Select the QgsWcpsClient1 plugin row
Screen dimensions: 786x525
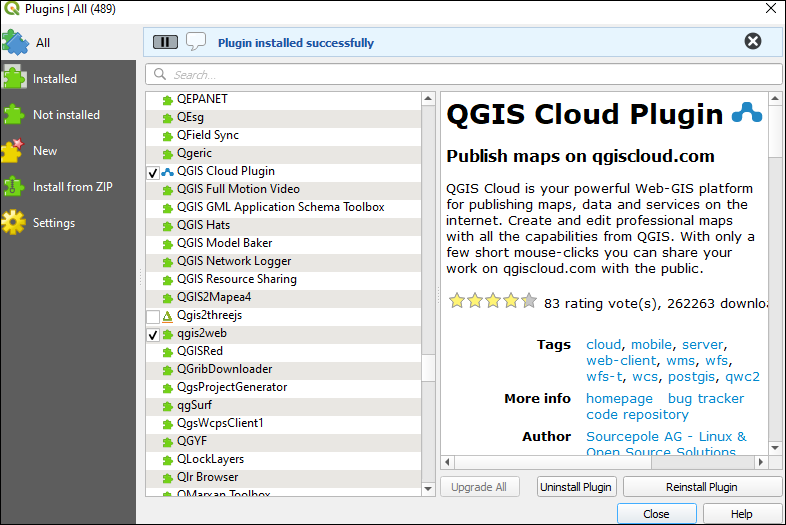tap(284, 423)
